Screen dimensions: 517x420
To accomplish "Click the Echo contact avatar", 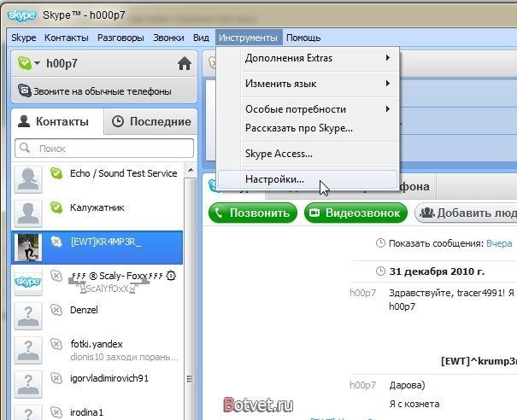I will (x=28, y=179).
